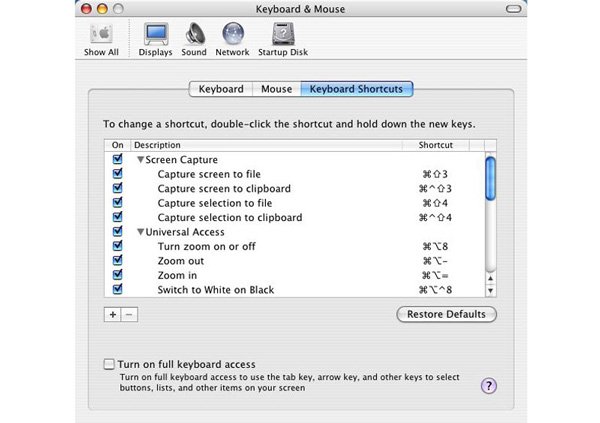Screen dimensions: 600x423
Task: Click the scroll up arrow in shortcut list
Action: [x=490, y=279]
